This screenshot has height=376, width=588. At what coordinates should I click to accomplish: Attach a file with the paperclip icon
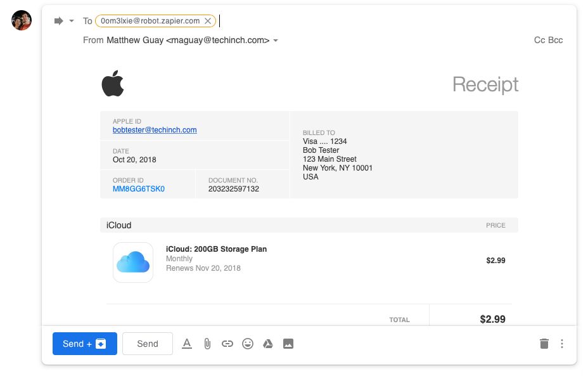(207, 344)
